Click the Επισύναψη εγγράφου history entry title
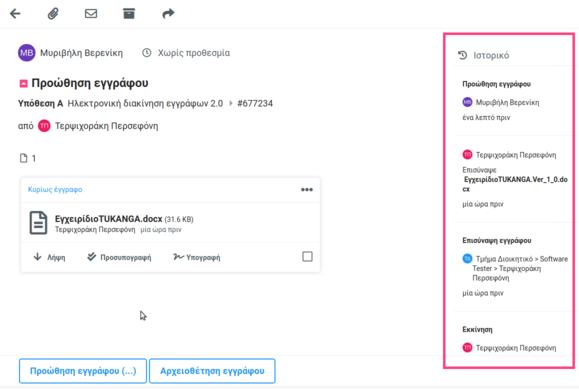 [497, 240]
